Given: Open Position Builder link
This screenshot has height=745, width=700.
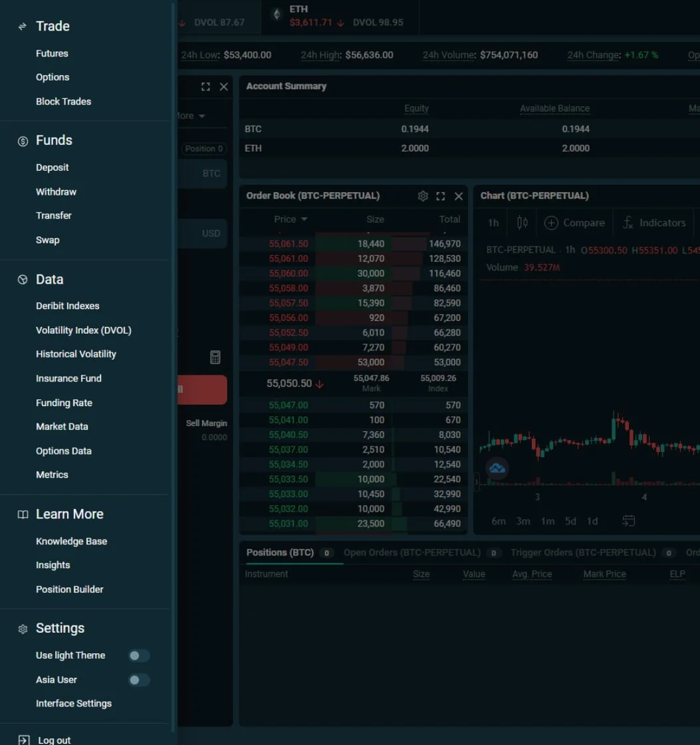Looking at the screenshot, I should (x=69, y=589).
